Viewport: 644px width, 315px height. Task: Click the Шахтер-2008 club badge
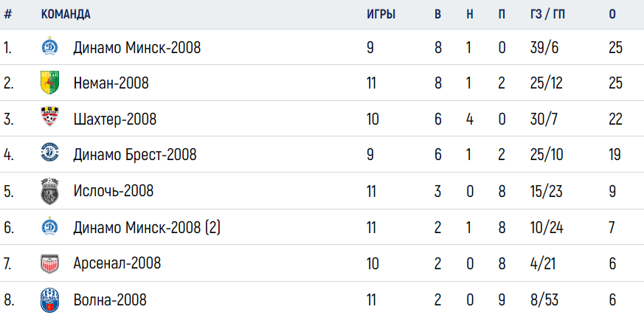(x=49, y=117)
